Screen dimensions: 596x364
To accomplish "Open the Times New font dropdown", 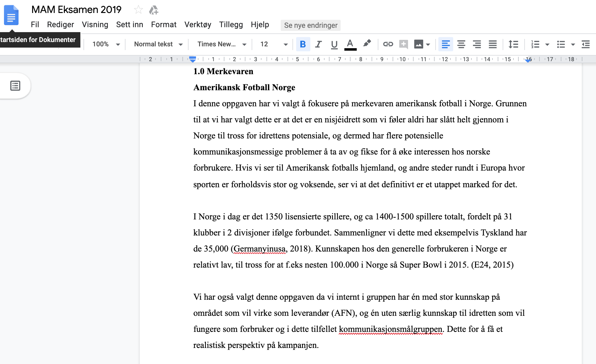I will pos(222,44).
